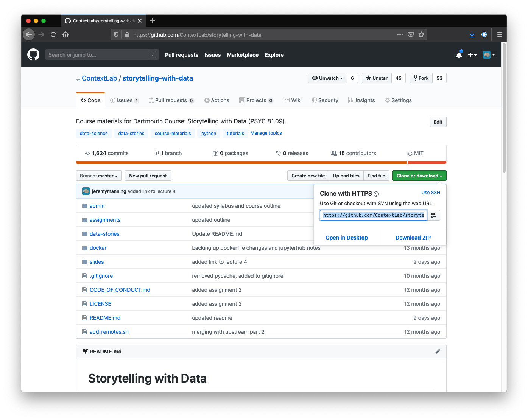Switch to the Issues tab

point(124,100)
